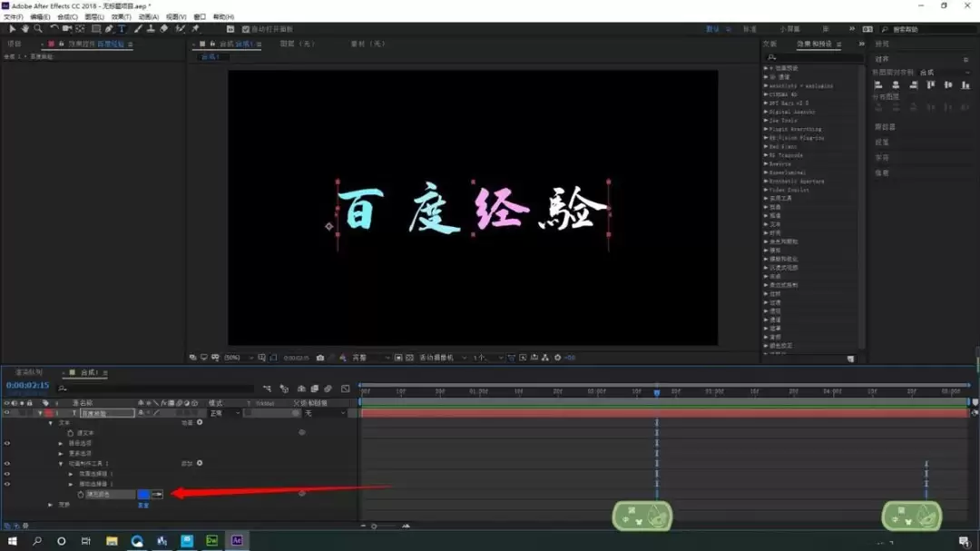Screen dimensions: 980x551
Task: Select the Camera tool
Action: [67, 29]
